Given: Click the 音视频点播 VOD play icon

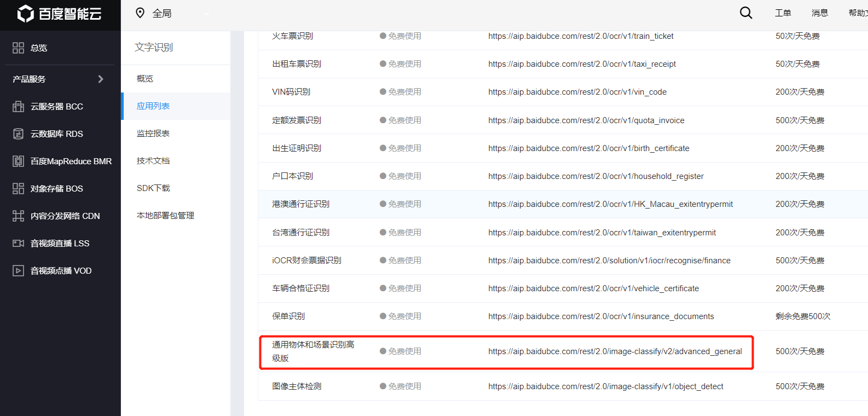Looking at the screenshot, I should (18, 270).
